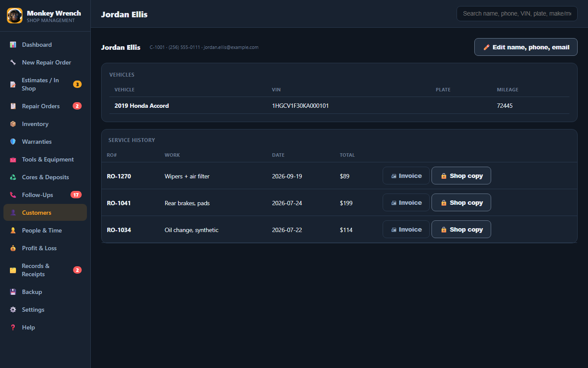Click the Records & Receipts folder icon
The image size is (588, 368).
(x=13, y=270)
